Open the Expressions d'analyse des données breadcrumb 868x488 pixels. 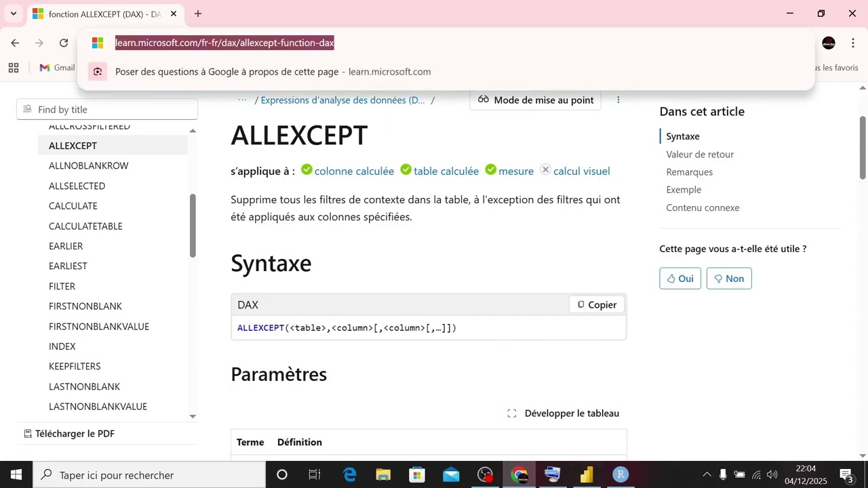[x=342, y=100]
